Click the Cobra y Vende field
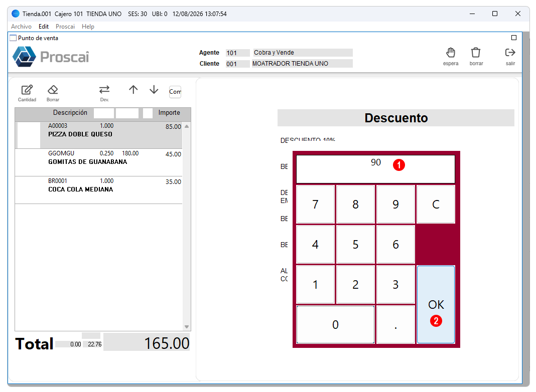 (x=303, y=53)
